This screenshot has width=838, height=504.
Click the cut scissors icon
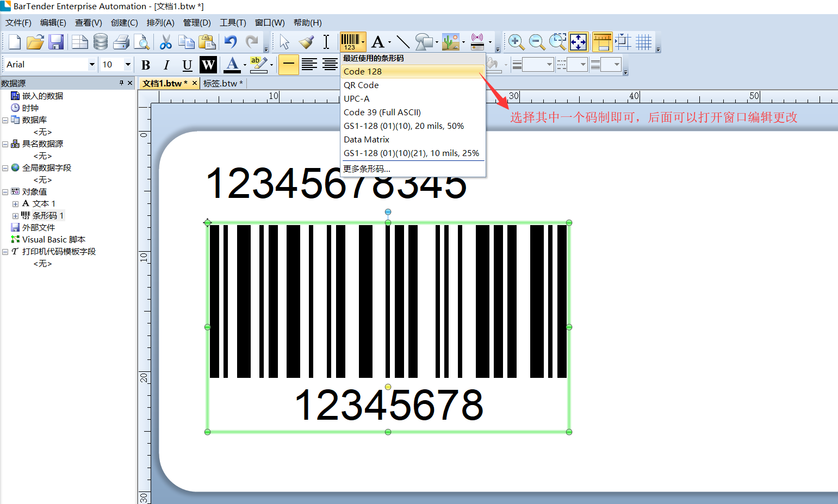pyautogui.click(x=166, y=42)
